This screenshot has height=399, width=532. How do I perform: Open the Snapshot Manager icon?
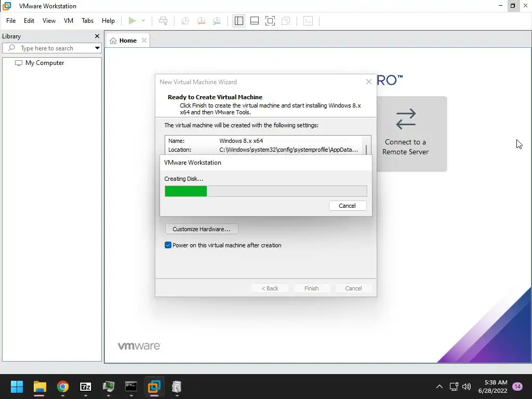tap(217, 21)
